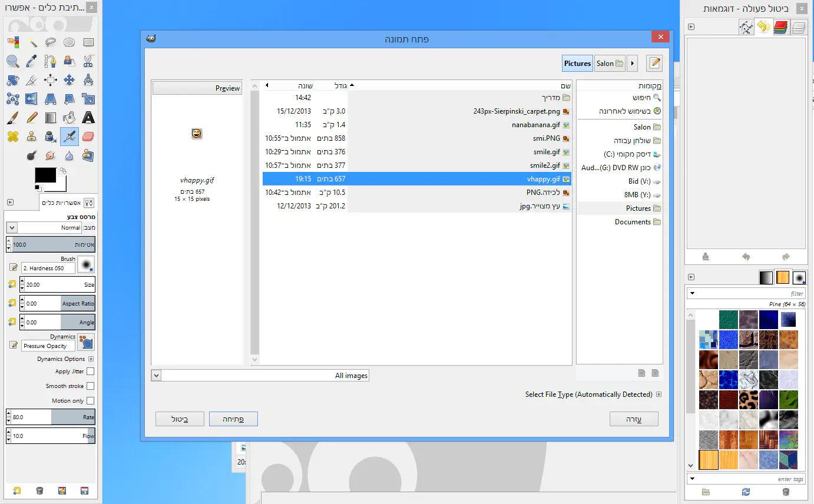Click the type-a-file-name pencil icon
Screen dimensions: 814x504
pyautogui.click(x=654, y=63)
